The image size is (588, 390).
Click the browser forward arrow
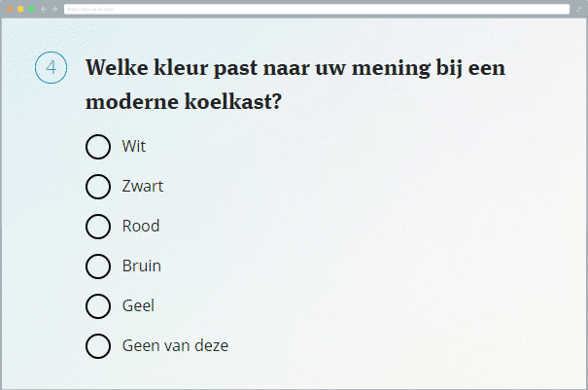tap(54, 9)
